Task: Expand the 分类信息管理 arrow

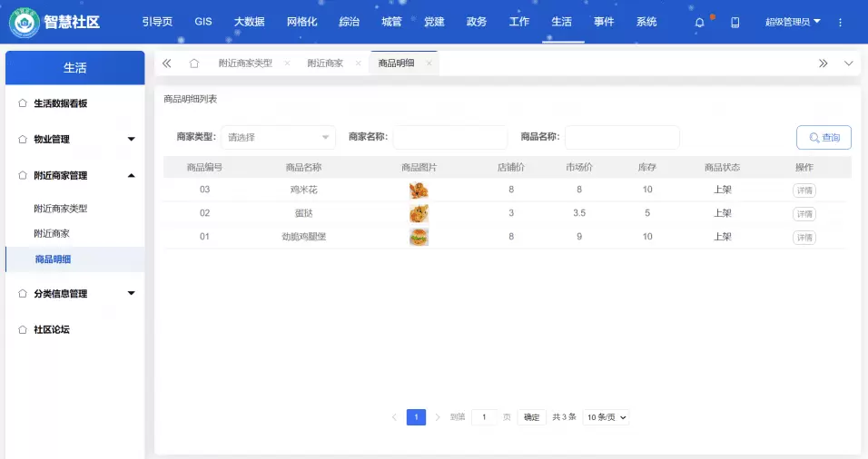Action: tap(131, 294)
